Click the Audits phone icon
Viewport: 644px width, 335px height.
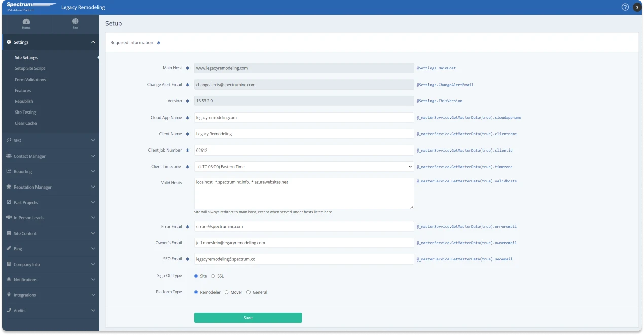pyautogui.click(x=9, y=311)
